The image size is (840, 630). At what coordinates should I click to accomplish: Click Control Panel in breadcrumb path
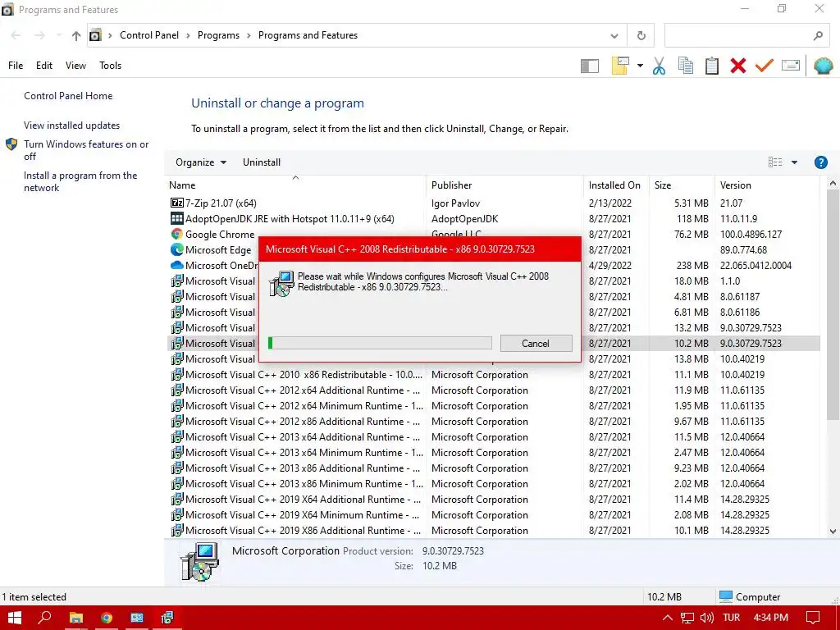(149, 35)
